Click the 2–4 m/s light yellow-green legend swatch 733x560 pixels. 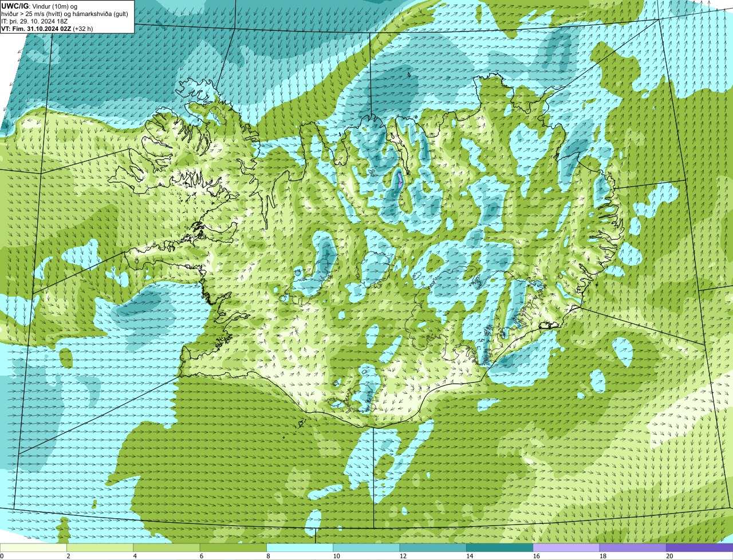(100, 547)
